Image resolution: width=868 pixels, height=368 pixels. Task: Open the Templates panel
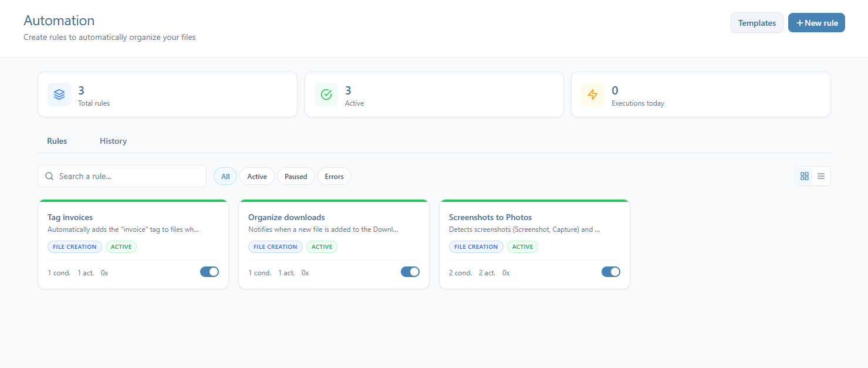756,22
